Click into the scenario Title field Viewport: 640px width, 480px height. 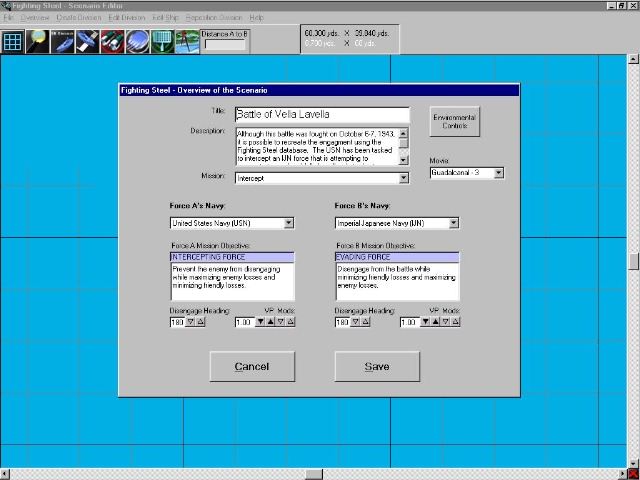coord(322,115)
